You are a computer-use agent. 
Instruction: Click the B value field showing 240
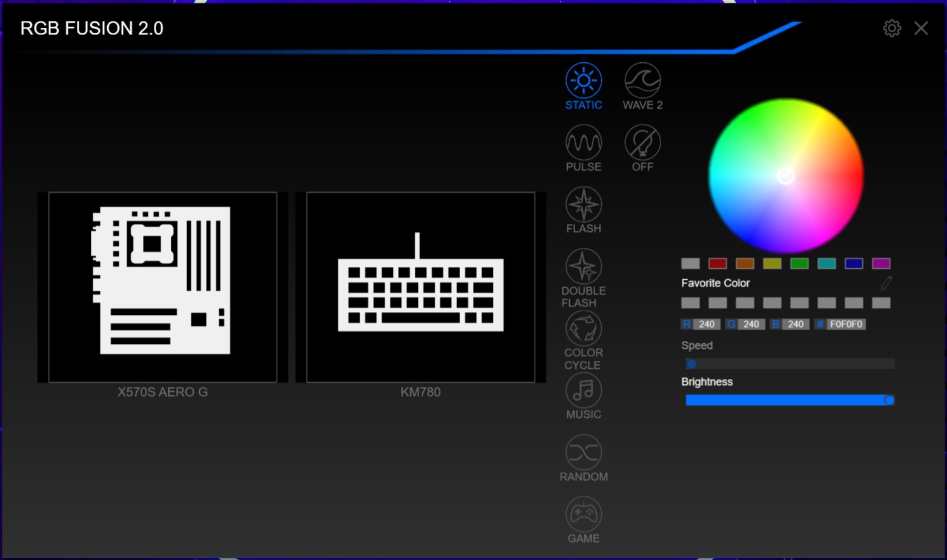(796, 324)
